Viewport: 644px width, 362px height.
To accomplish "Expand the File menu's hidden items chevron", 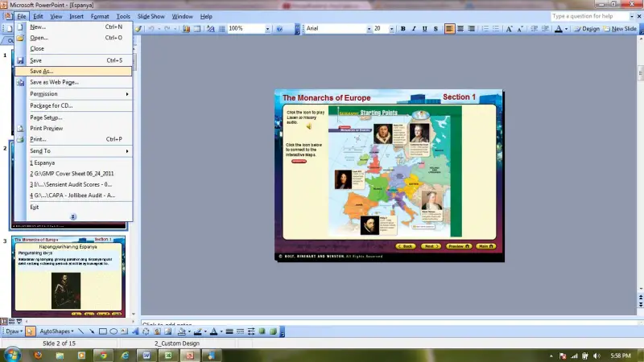I will pyautogui.click(x=73, y=216).
